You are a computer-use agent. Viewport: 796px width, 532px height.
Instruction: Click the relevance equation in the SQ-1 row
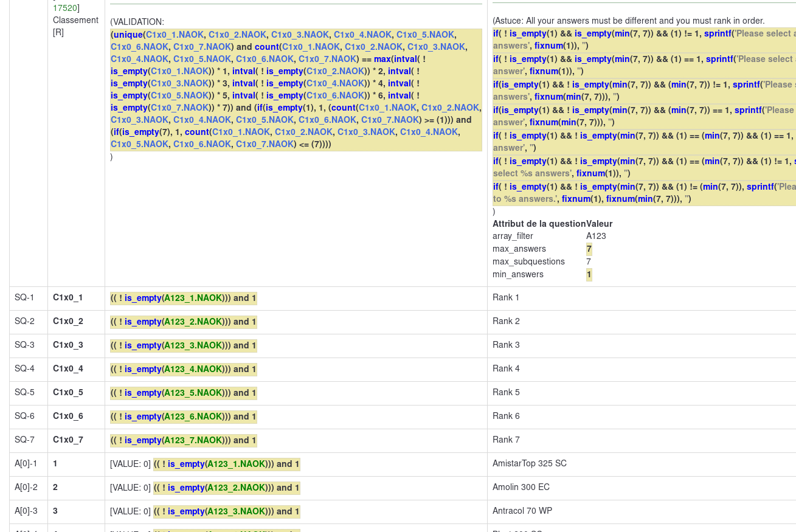pyautogui.click(x=184, y=298)
